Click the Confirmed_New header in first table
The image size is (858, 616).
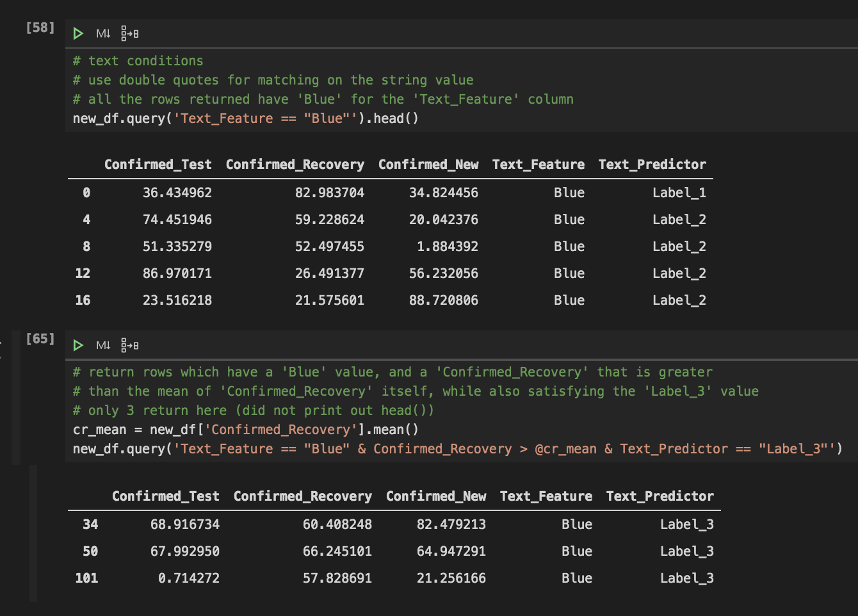coord(428,165)
